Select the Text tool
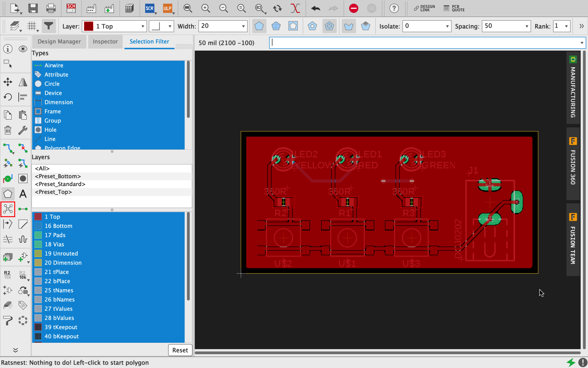The image size is (588, 368). tap(23, 194)
